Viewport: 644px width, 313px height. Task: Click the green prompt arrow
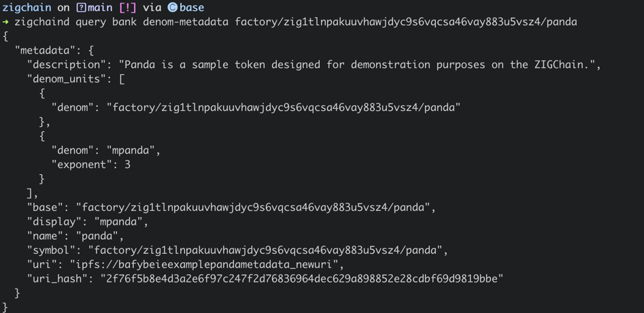click(x=5, y=22)
